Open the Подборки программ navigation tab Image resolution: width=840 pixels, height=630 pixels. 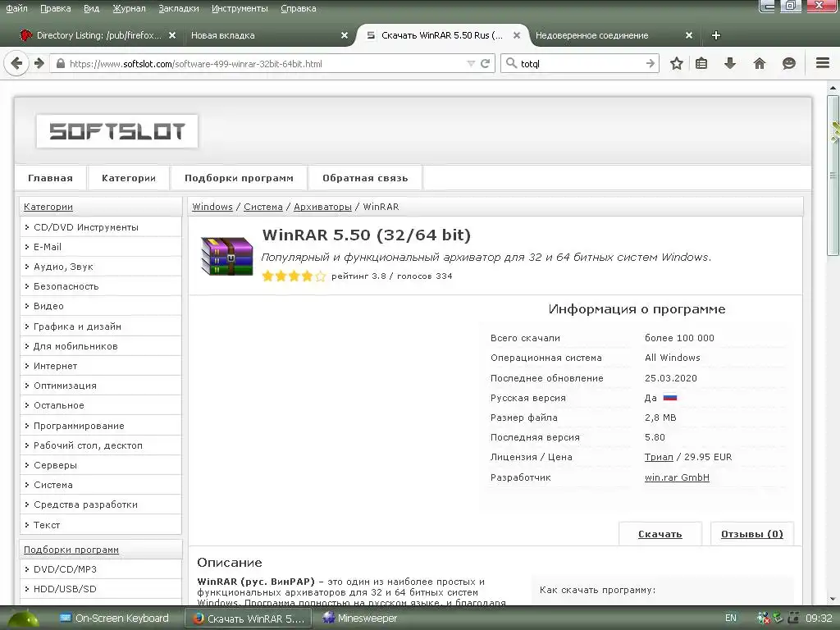(239, 178)
